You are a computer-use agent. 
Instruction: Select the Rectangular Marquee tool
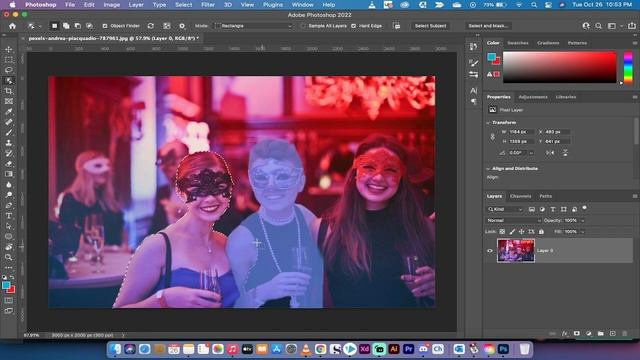(x=9, y=60)
